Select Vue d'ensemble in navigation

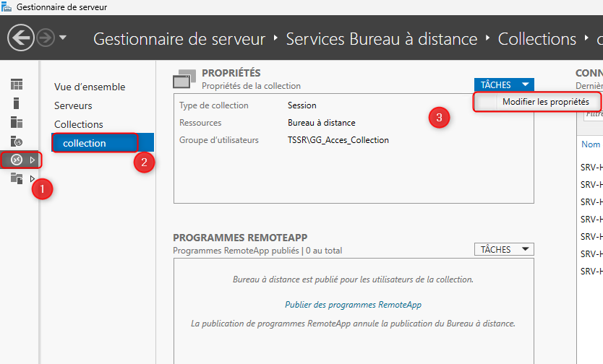[90, 87]
